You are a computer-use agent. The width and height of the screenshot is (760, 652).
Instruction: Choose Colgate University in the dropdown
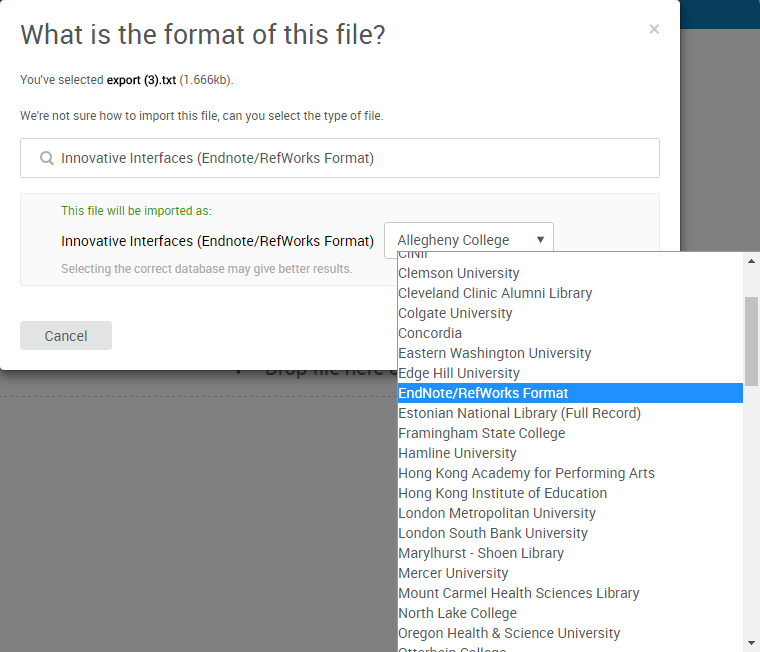(x=570, y=313)
